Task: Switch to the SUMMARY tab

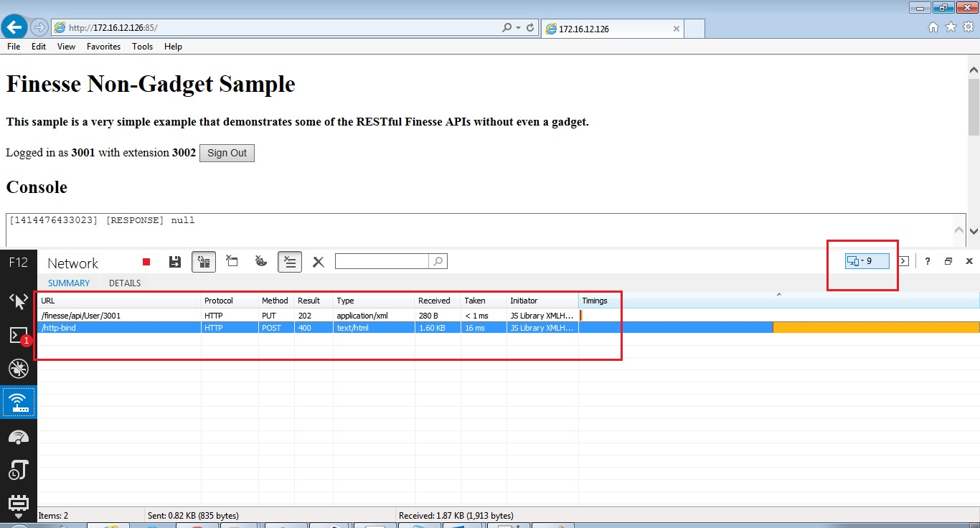Action: [69, 283]
